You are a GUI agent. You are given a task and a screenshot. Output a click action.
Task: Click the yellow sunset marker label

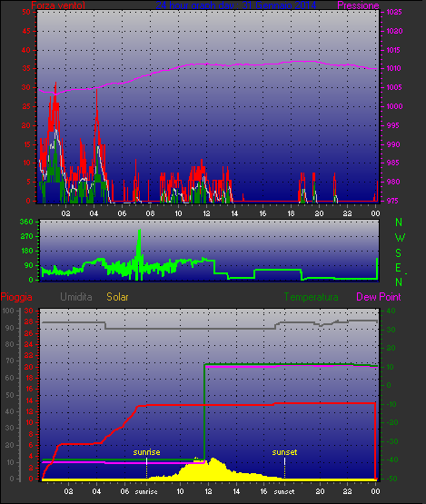pyautogui.click(x=284, y=452)
